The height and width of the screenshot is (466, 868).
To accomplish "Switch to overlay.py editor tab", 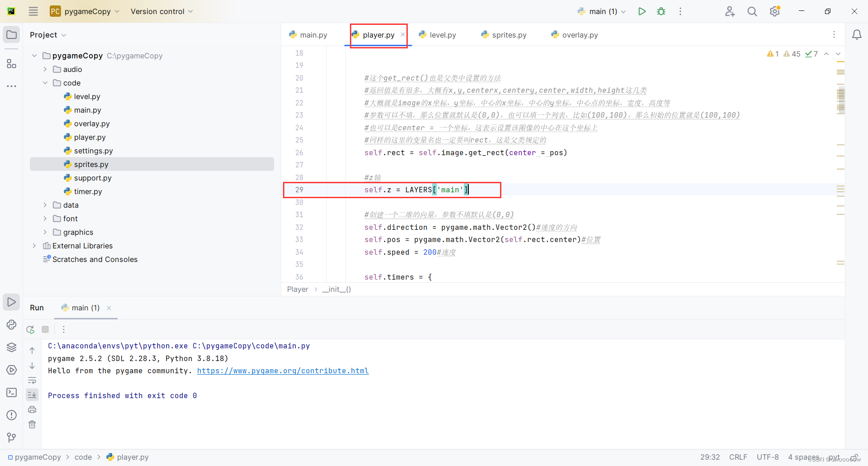I will pyautogui.click(x=575, y=35).
